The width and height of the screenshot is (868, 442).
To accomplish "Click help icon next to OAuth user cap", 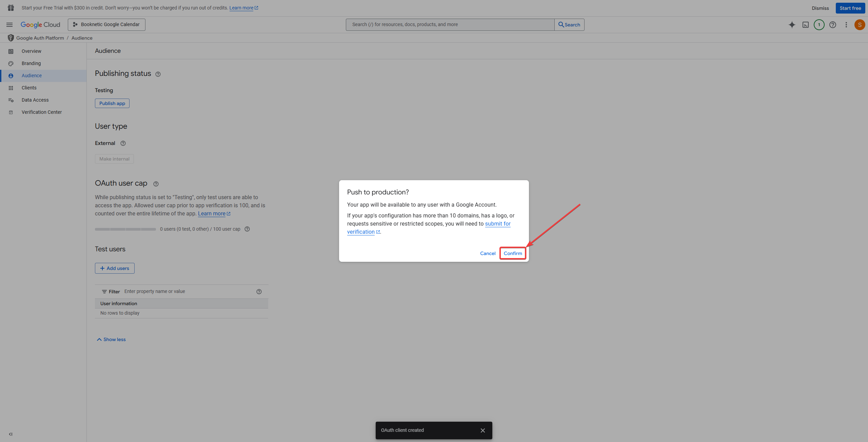I will (156, 184).
